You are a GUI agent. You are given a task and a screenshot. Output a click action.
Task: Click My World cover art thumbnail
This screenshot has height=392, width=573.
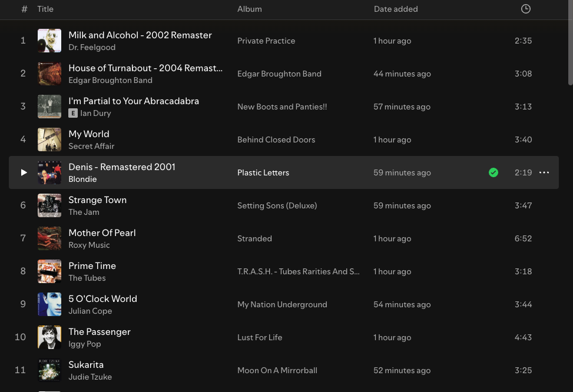[49, 139]
